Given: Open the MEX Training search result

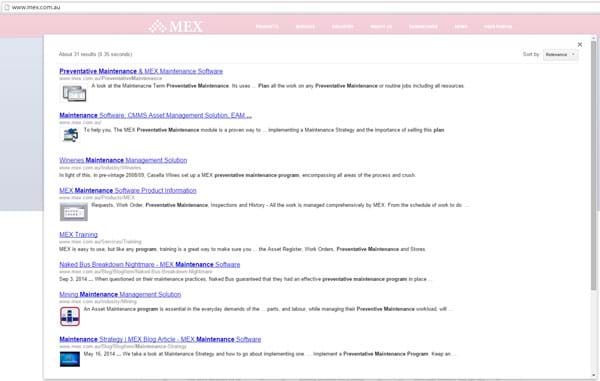Looking at the screenshot, I should pos(78,234).
